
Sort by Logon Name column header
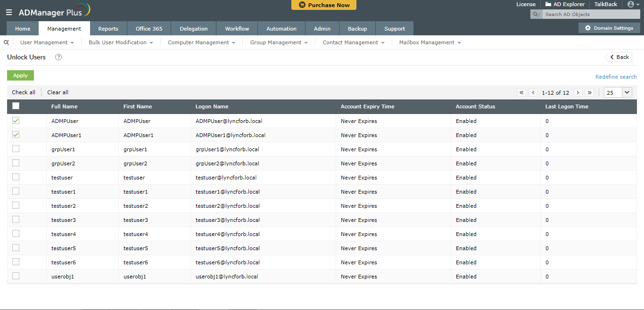click(212, 106)
